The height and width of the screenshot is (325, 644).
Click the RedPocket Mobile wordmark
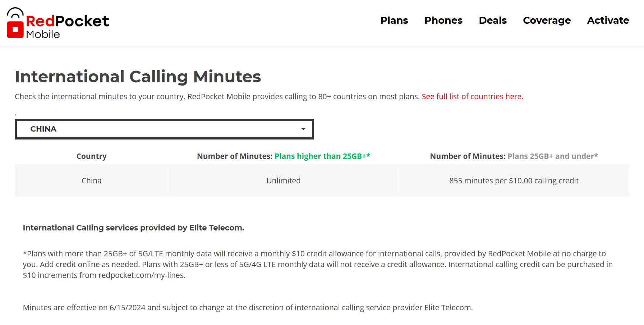tap(67, 26)
